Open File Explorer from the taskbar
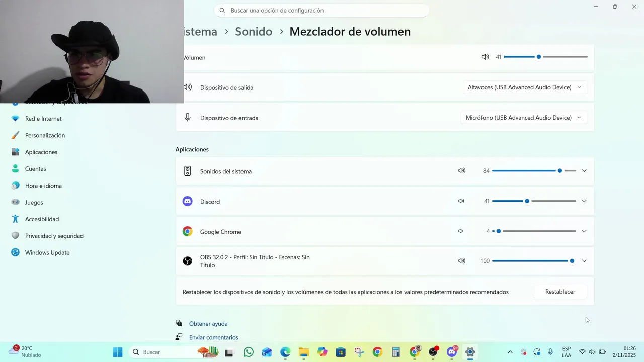 303,352
